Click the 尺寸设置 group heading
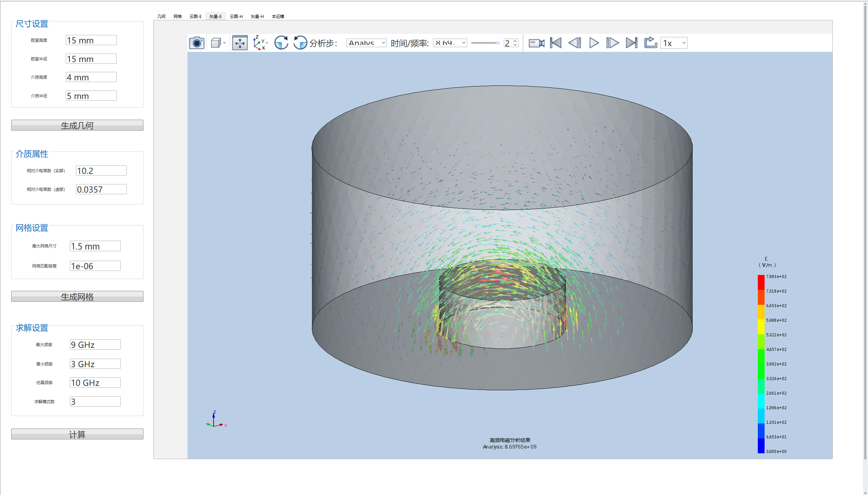Image resolution: width=868 pixels, height=495 pixels. click(x=32, y=24)
